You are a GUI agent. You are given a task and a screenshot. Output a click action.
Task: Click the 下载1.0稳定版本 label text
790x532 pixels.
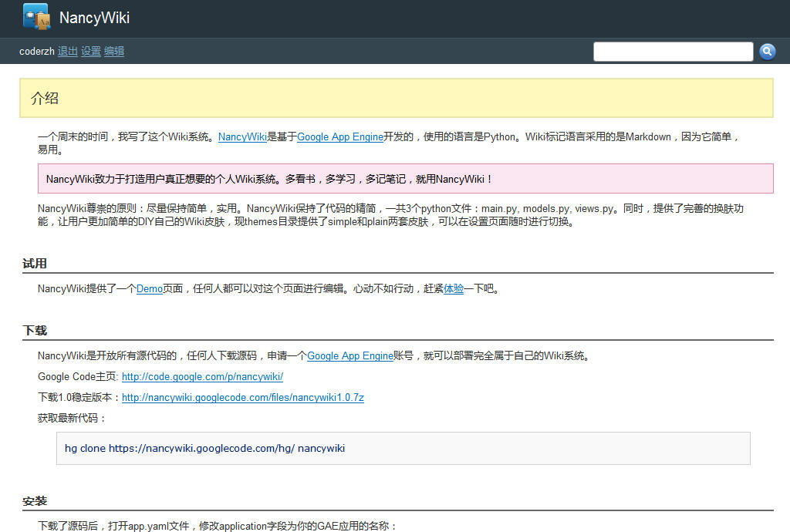pos(79,398)
